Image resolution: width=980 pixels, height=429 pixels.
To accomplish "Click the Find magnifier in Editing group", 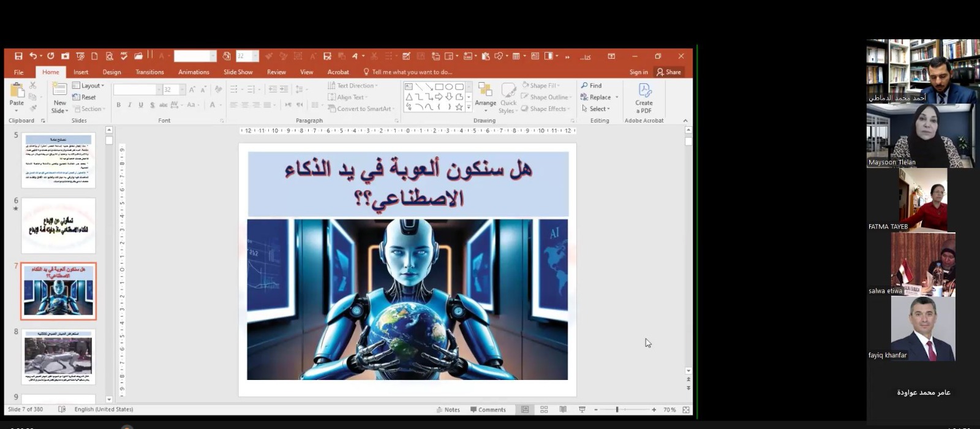I will [592, 86].
